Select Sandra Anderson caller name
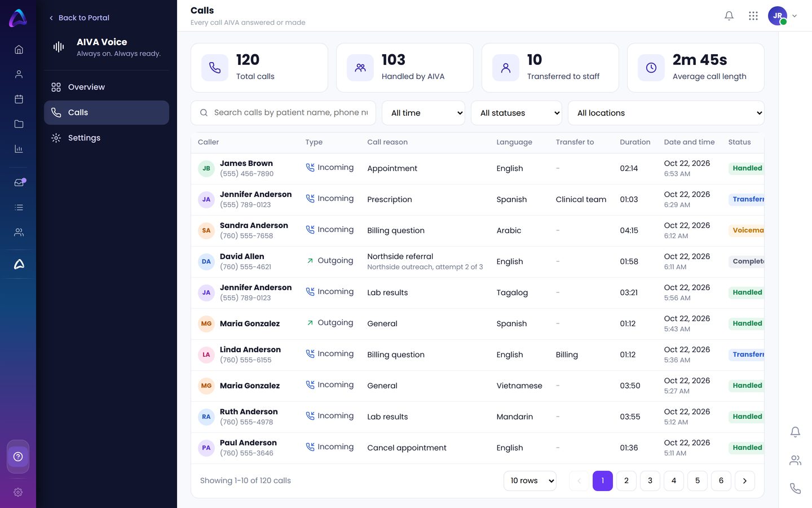This screenshot has height=508, width=812. (254, 225)
